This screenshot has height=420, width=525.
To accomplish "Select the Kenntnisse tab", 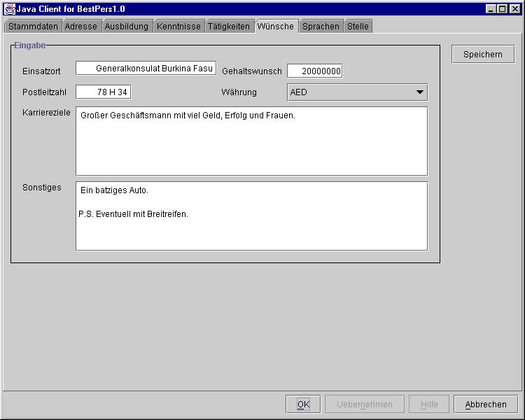I will [178, 27].
